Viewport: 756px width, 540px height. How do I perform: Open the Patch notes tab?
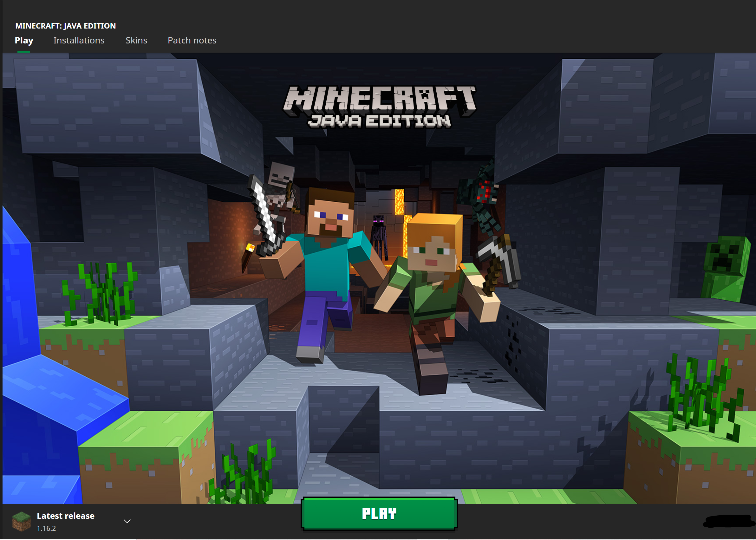[x=192, y=40]
